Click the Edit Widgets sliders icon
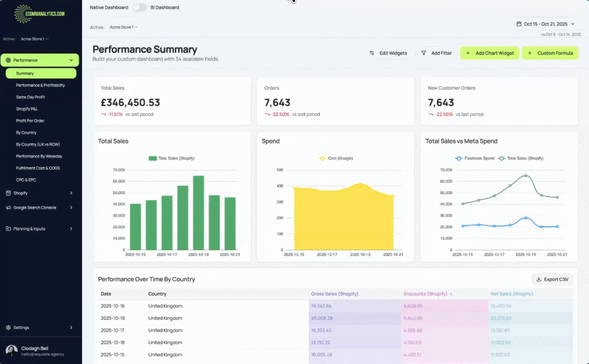Viewport: 589px width, 364px height. (x=371, y=53)
